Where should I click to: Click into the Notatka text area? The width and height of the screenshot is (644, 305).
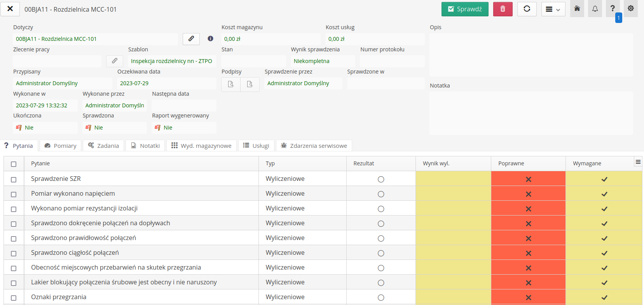click(x=531, y=113)
